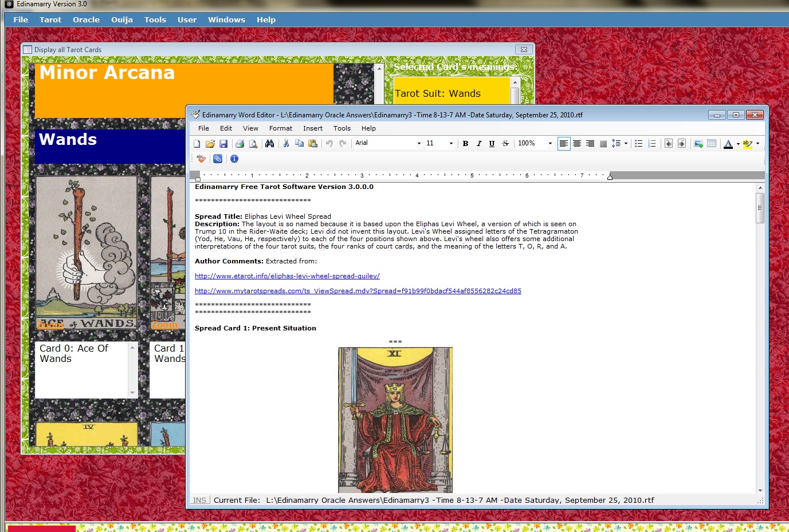Viewport: 789px width, 532px height.
Task: Open the 100% zoom level dropdown
Action: [550, 144]
